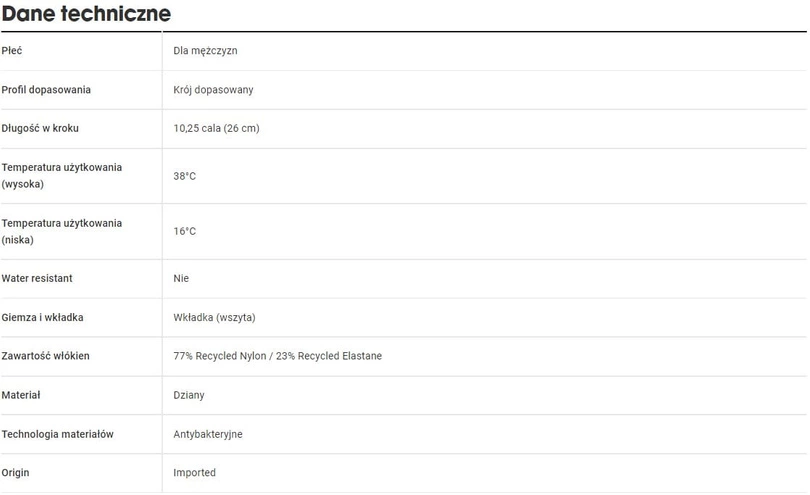Select the "38°C" temperature value
The height and width of the screenshot is (495, 810).
coord(184,176)
